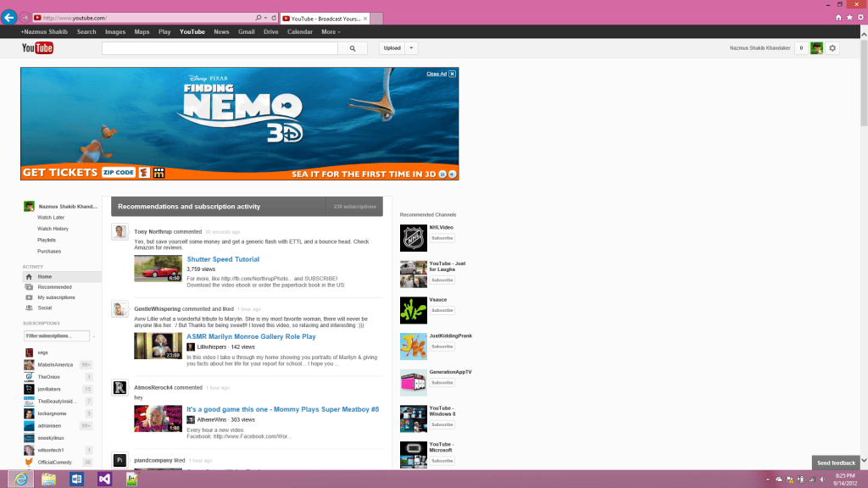Open the GenerationAppTV channel image
Viewport: 868px width, 488px height.
click(414, 383)
